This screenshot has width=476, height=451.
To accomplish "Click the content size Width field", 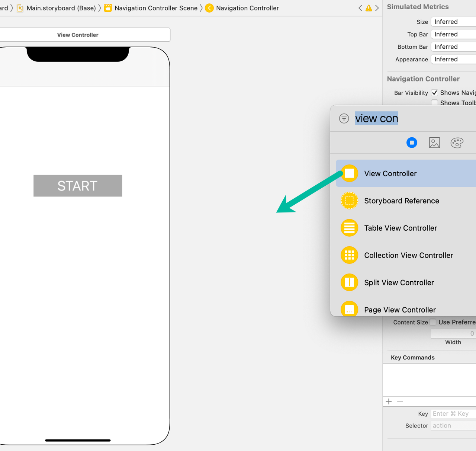I will coord(453,333).
